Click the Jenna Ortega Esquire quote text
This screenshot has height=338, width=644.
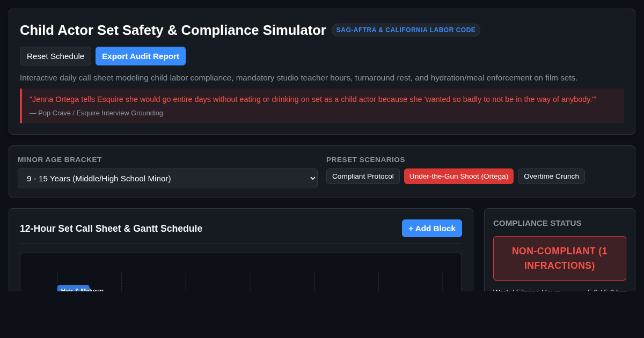[313, 99]
